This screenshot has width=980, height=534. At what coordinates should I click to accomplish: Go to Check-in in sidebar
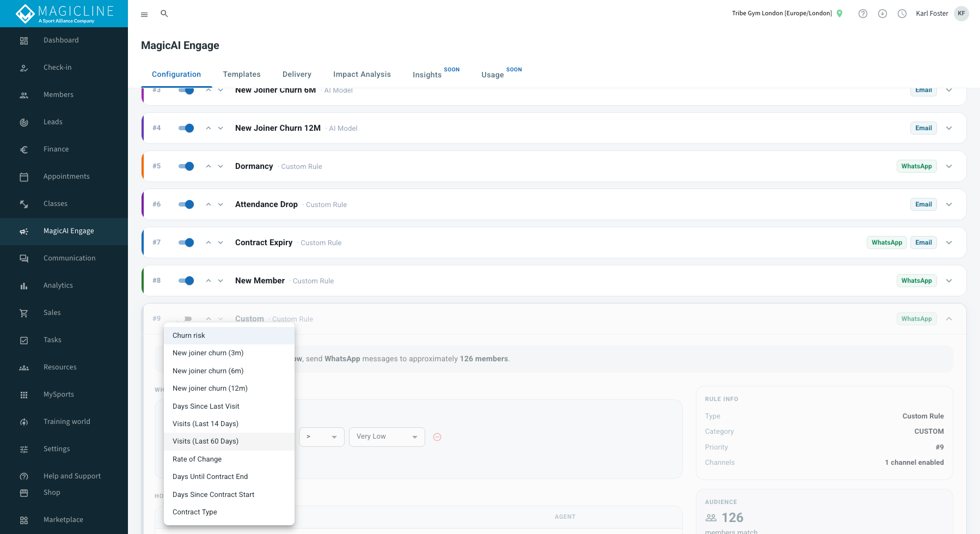pyautogui.click(x=64, y=68)
